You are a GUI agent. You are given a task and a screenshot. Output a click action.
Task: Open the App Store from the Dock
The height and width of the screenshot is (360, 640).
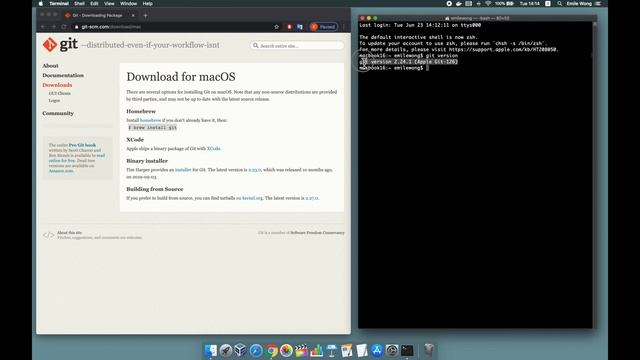click(x=377, y=350)
